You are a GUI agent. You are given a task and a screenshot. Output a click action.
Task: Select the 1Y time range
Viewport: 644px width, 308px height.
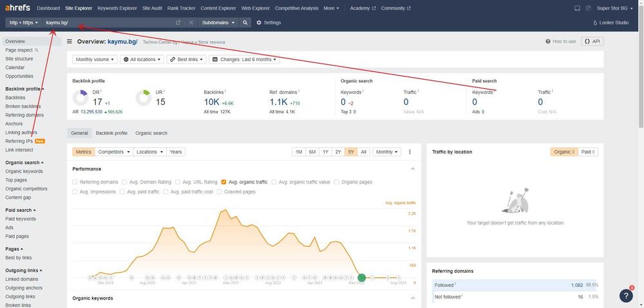click(325, 152)
